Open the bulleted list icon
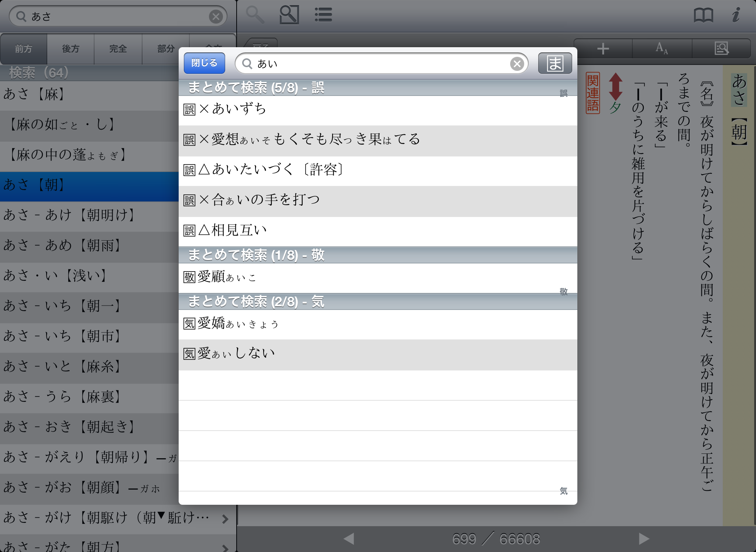 pyautogui.click(x=323, y=15)
